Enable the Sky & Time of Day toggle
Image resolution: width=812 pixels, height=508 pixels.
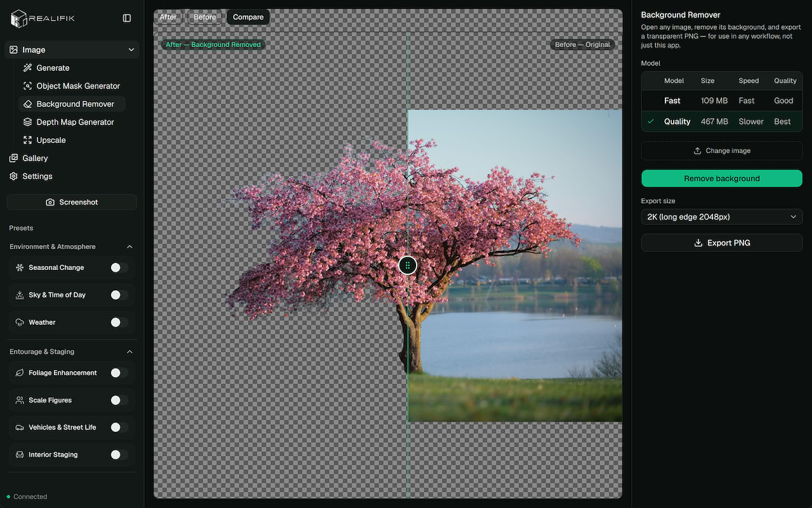pyautogui.click(x=119, y=295)
